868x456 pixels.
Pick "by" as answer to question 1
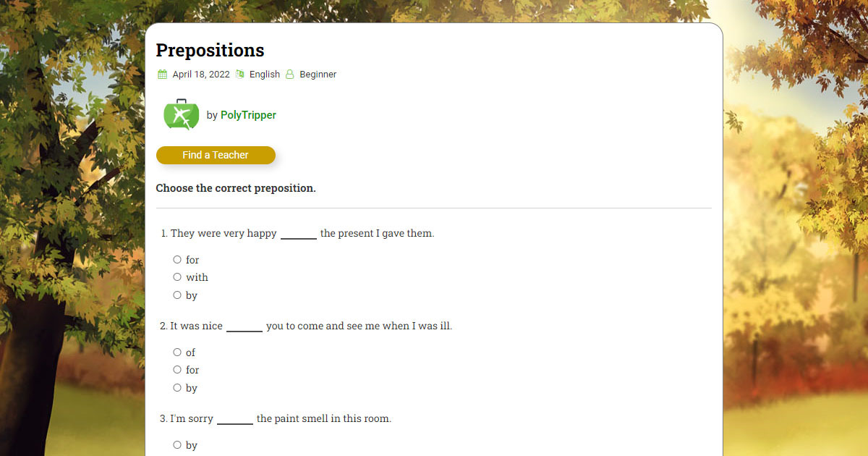[177, 295]
